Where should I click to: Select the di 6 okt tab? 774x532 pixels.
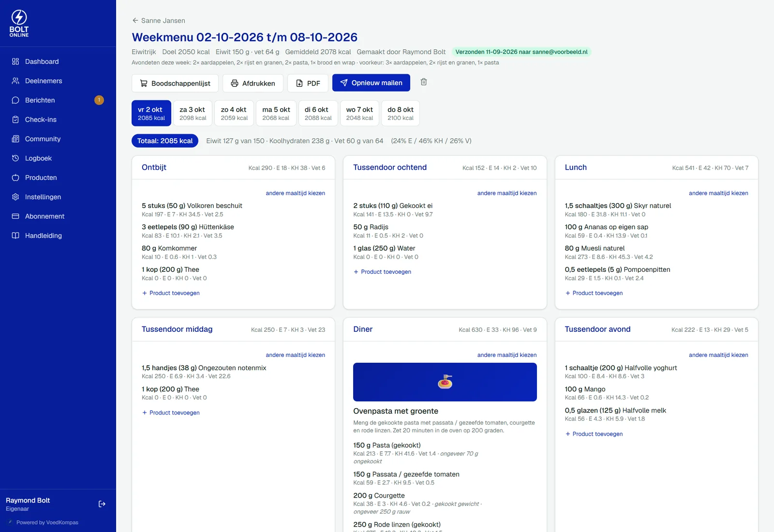point(318,113)
